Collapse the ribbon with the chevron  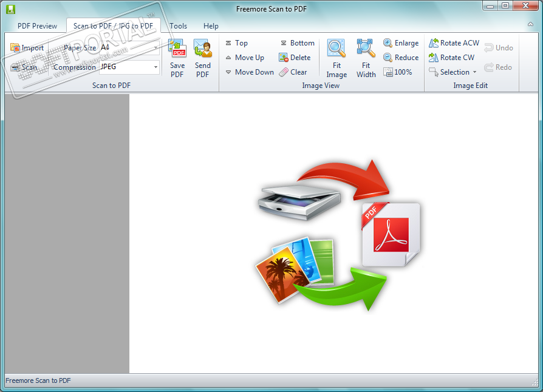pos(530,24)
